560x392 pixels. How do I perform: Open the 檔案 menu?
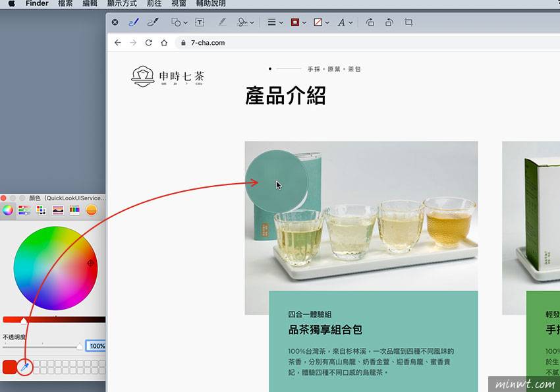(65, 3)
